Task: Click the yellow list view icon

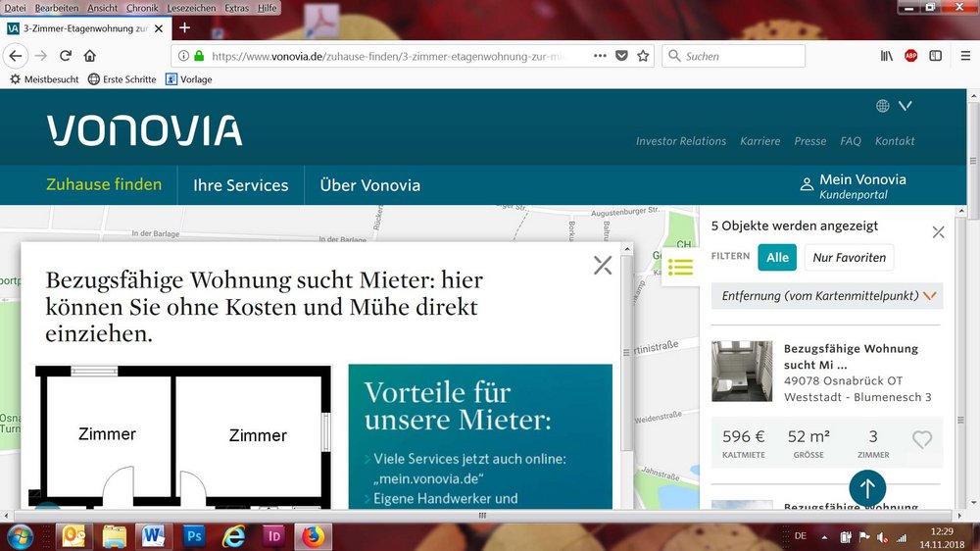Action: 680,267
